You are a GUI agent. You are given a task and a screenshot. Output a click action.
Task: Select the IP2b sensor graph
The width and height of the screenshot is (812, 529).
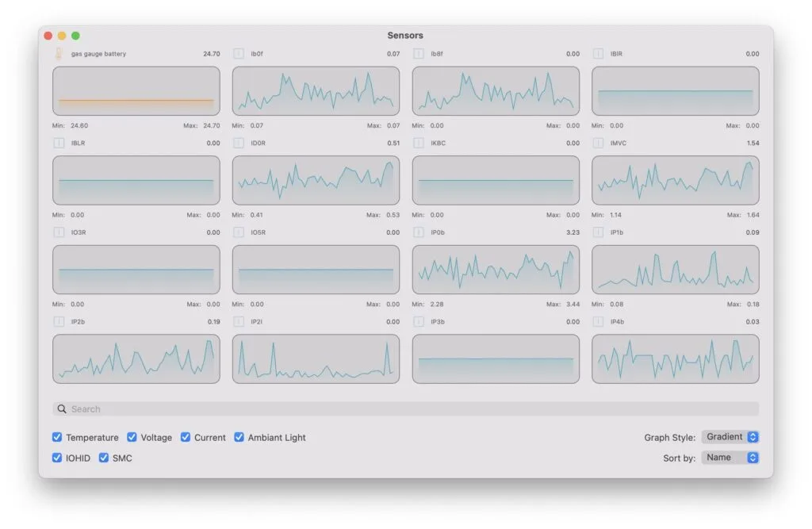(x=136, y=359)
